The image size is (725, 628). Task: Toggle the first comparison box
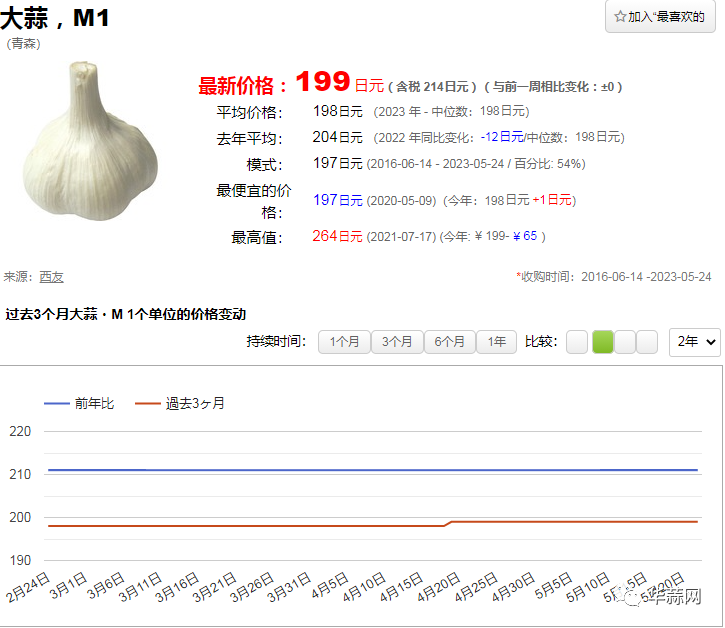click(x=577, y=342)
